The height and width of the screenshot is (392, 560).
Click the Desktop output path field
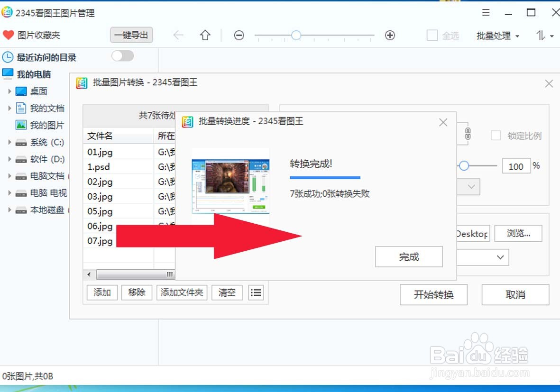pos(473,234)
